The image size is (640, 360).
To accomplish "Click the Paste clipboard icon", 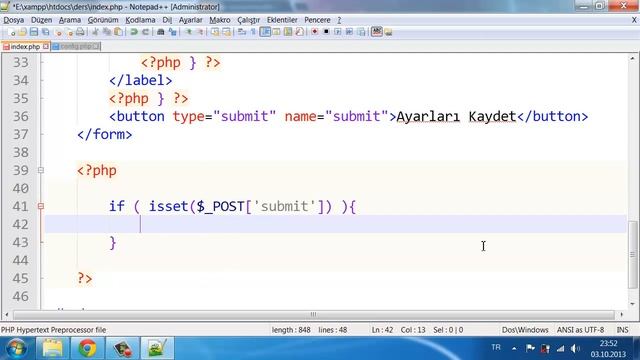I will pyautogui.click(x=118, y=32).
